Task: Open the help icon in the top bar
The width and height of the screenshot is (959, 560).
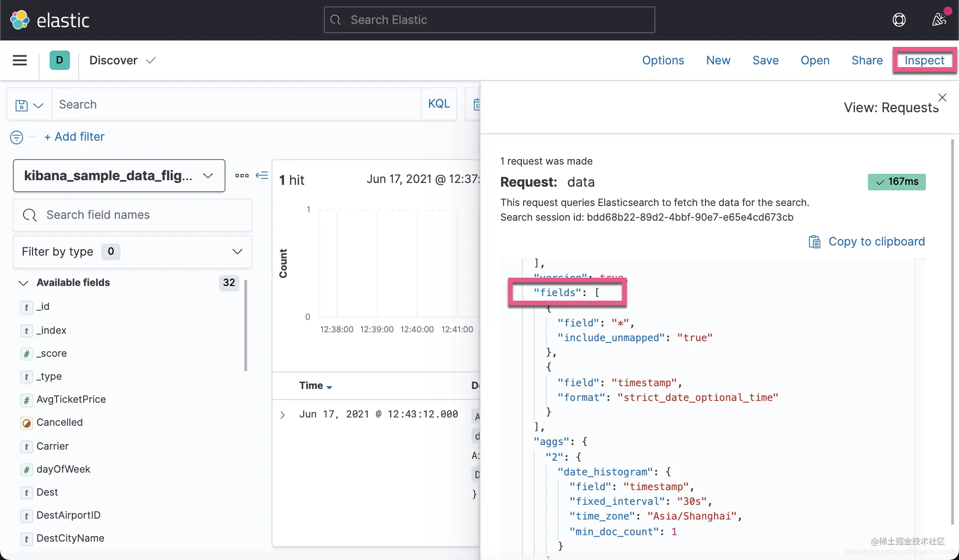Action: coord(899,20)
